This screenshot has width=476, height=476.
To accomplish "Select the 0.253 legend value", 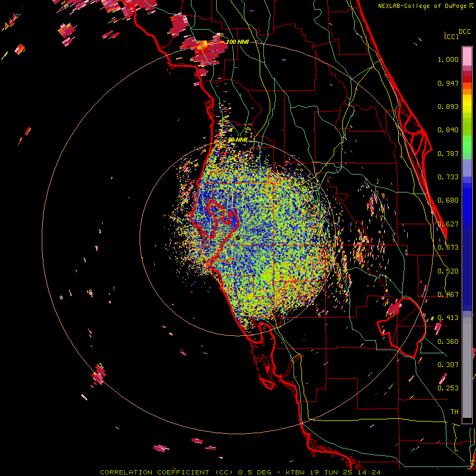I will [448, 388].
